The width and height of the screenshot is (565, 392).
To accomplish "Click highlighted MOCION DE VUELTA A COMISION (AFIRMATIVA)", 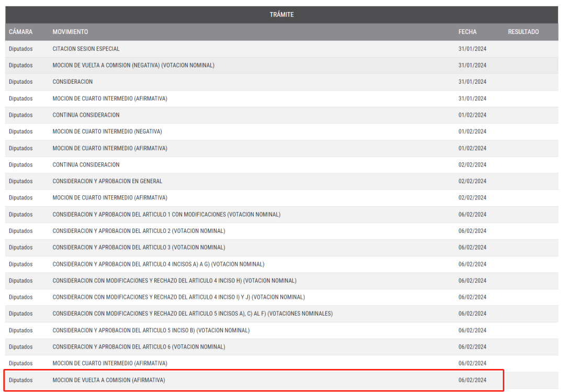I will tap(109, 380).
